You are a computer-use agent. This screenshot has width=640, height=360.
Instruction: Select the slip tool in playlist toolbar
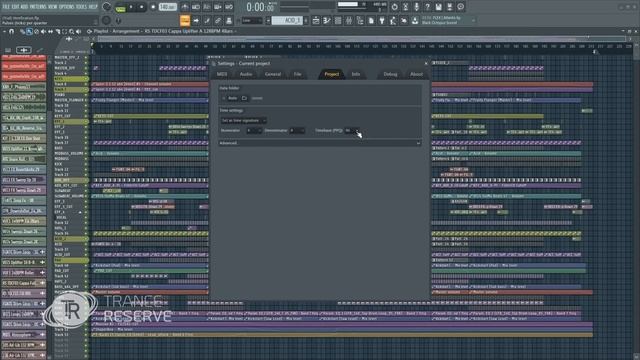pos(51,31)
